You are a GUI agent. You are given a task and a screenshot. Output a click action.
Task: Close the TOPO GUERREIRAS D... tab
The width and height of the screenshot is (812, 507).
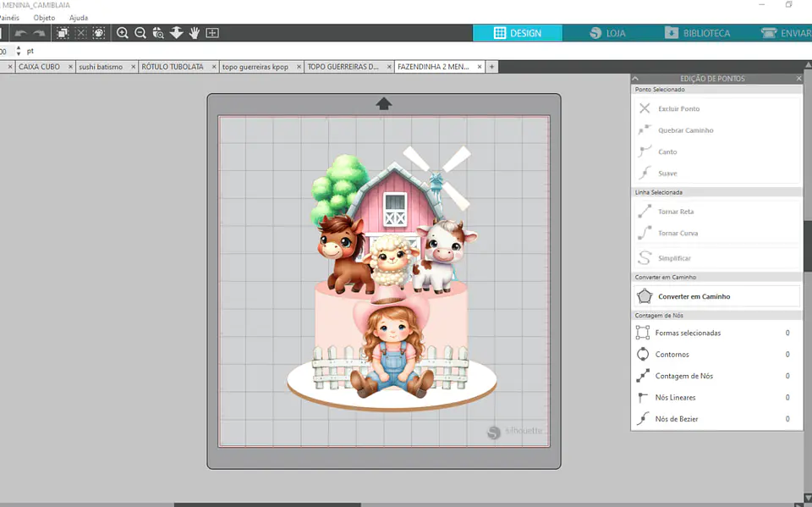pos(389,67)
